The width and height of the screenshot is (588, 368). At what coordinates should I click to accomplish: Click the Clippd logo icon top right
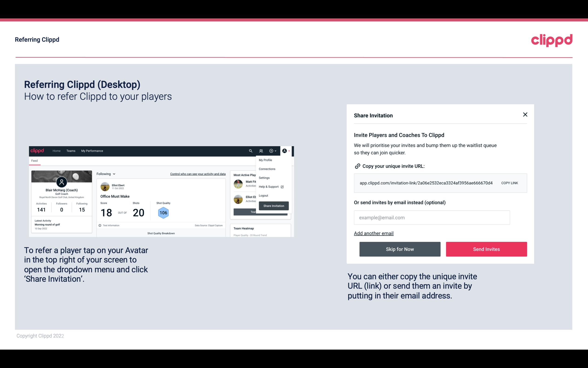click(x=552, y=40)
